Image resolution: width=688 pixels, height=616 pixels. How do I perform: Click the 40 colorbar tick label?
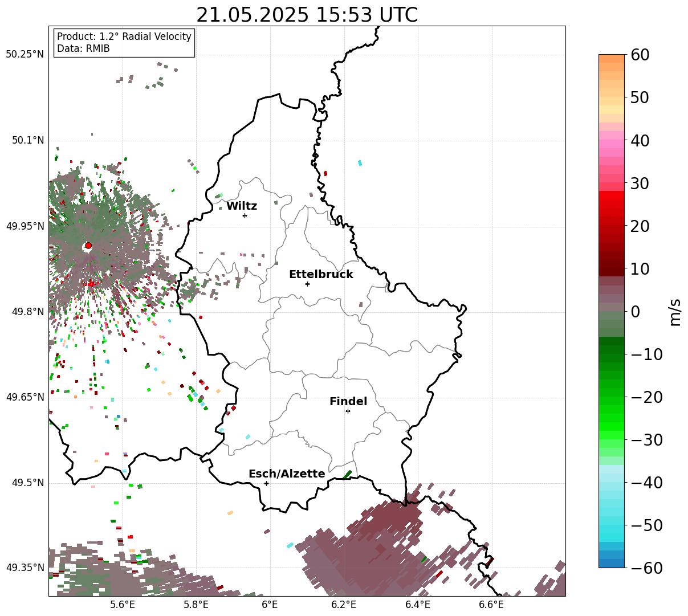(x=641, y=140)
